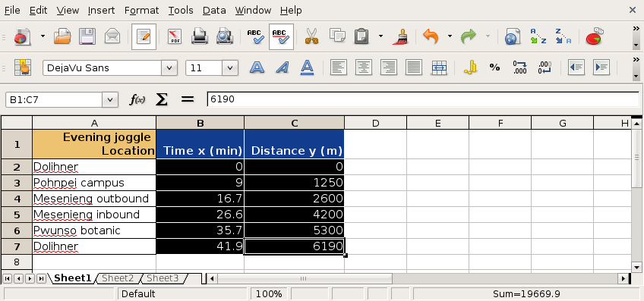
Task: Click the New spreadsheet document icon
Action: click(22, 37)
